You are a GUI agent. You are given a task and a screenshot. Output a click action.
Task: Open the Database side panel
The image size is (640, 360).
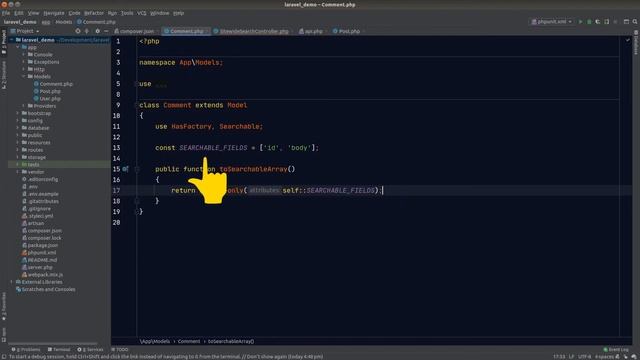click(x=636, y=42)
